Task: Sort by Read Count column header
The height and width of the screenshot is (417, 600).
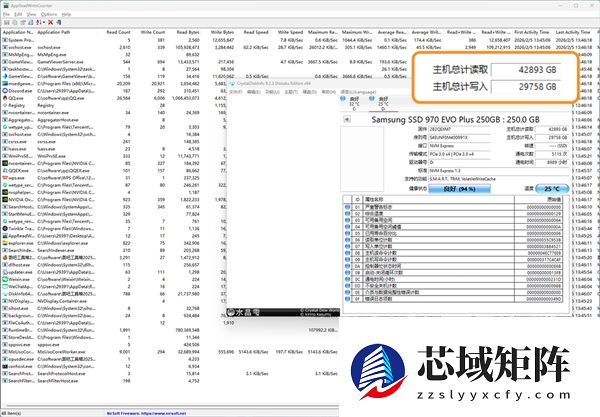Action: [118, 33]
